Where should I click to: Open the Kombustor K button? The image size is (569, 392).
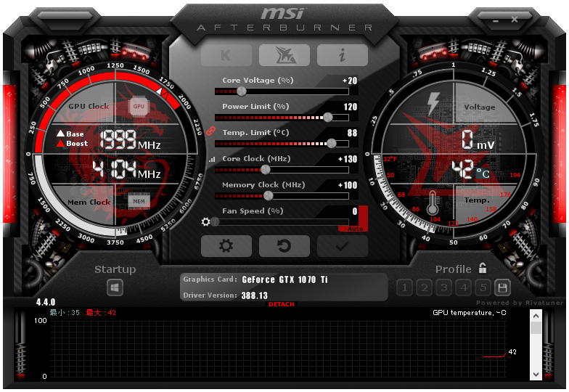point(226,55)
